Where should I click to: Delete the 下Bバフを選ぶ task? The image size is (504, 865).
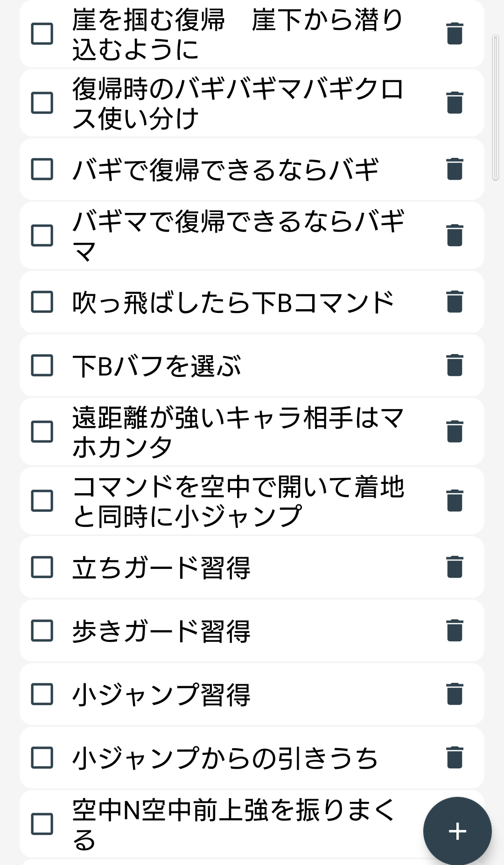(x=455, y=365)
